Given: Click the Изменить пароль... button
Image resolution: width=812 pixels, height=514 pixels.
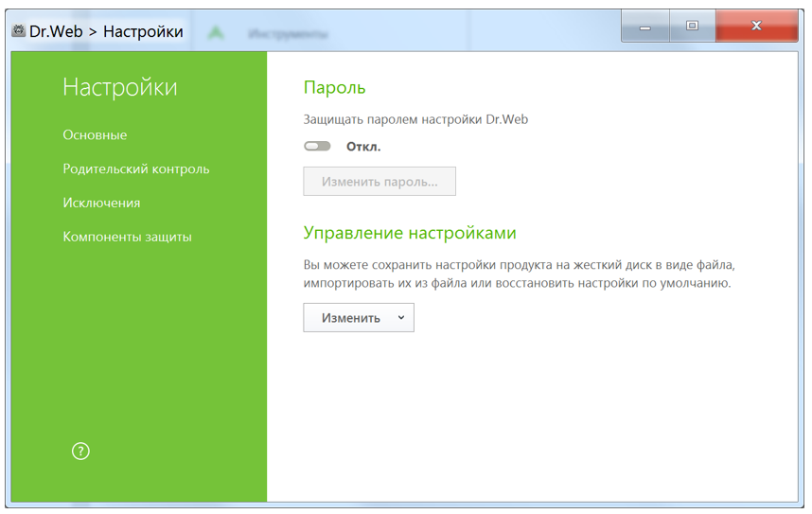Looking at the screenshot, I should (x=380, y=182).
